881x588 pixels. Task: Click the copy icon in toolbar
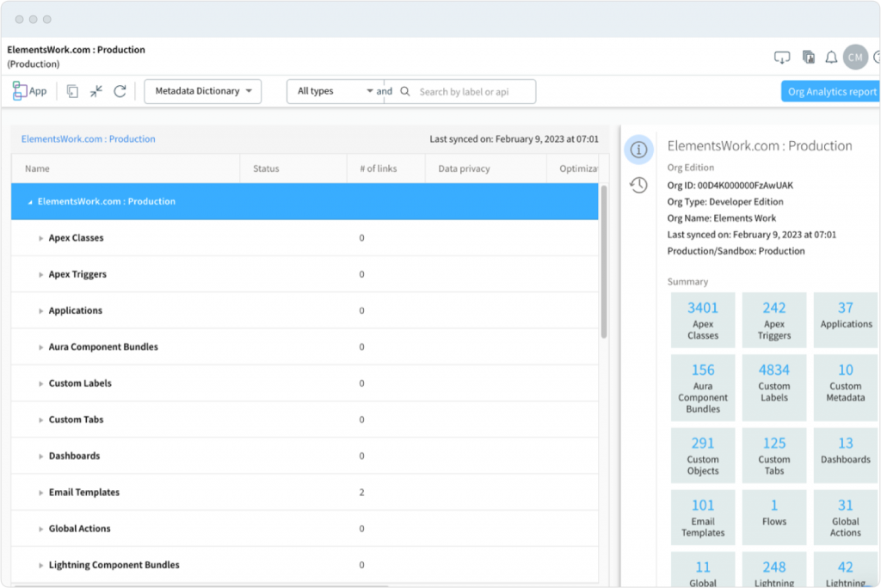[x=72, y=91]
